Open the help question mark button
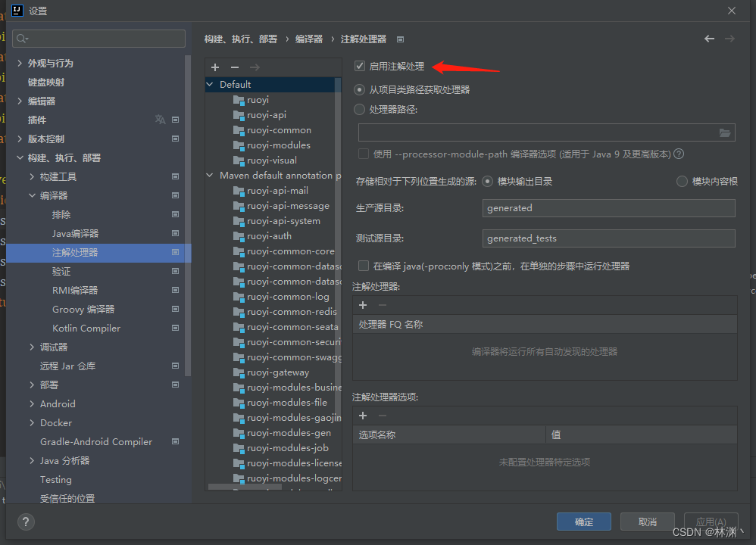This screenshot has width=756, height=545. (26, 522)
